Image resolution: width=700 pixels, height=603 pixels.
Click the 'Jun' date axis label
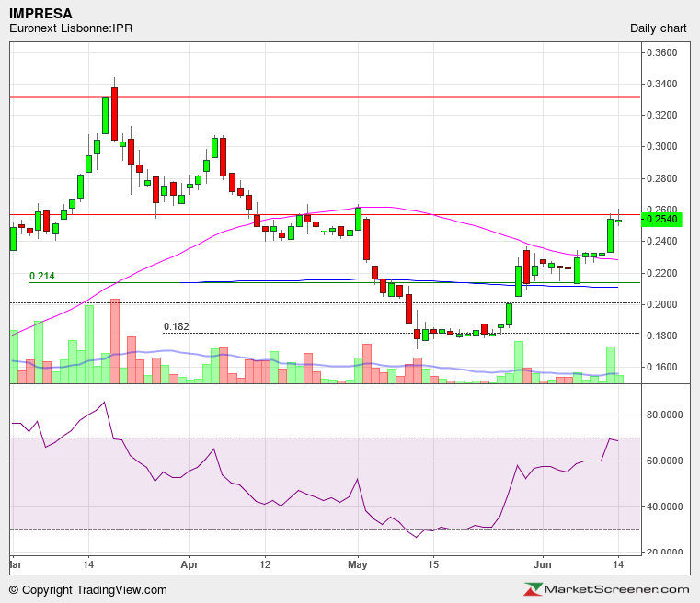click(x=543, y=564)
